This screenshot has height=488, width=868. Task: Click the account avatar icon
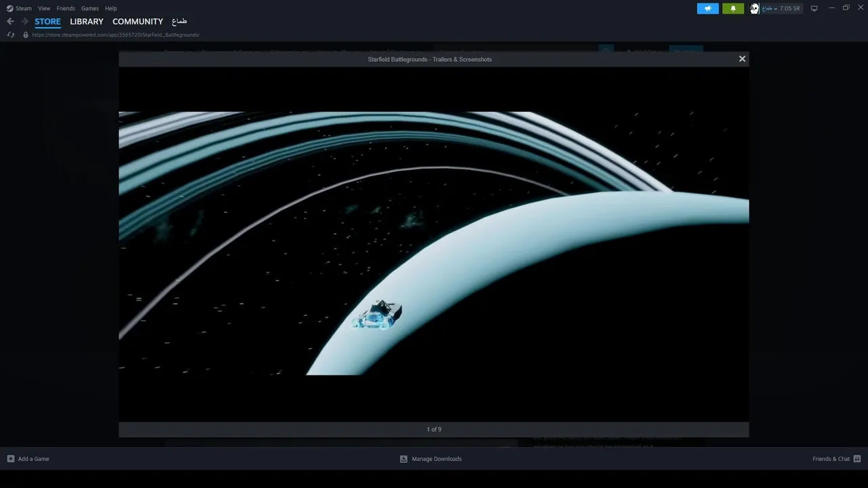click(754, 8)
